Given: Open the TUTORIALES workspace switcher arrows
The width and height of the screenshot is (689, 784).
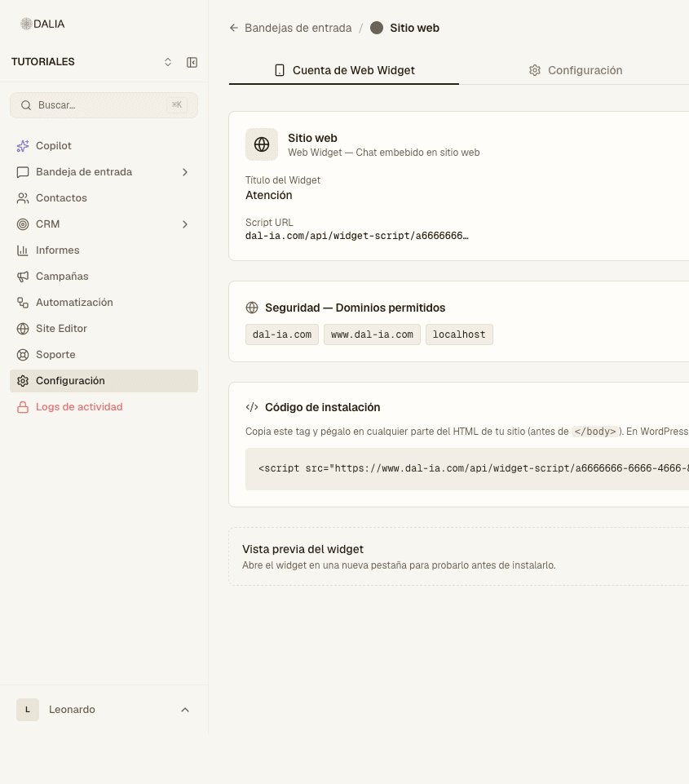Looking at the screenshot, I should pos(168,62).
